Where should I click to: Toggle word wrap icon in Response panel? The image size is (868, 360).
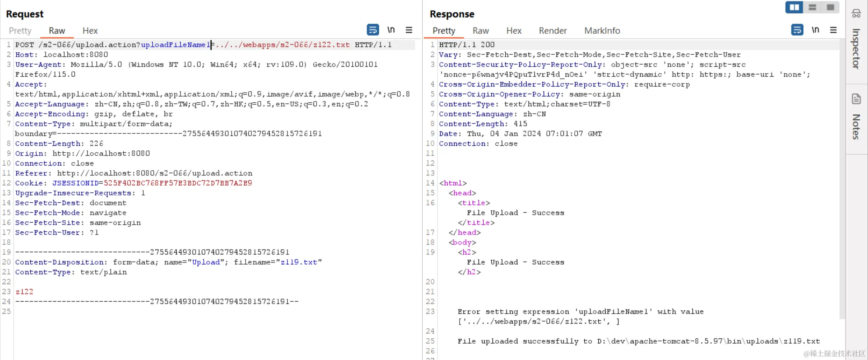797,30
